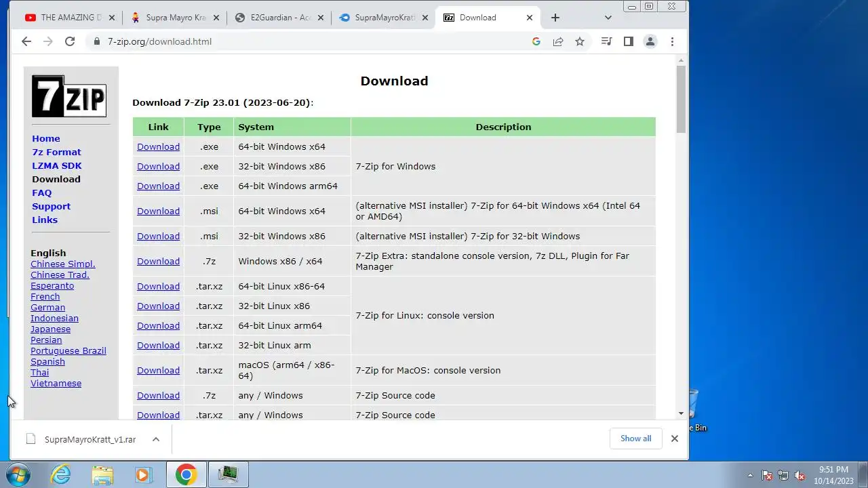Click the muted volume tray icon
The height and width of the screenshot is (488, 868).
(x=800, y=476)
